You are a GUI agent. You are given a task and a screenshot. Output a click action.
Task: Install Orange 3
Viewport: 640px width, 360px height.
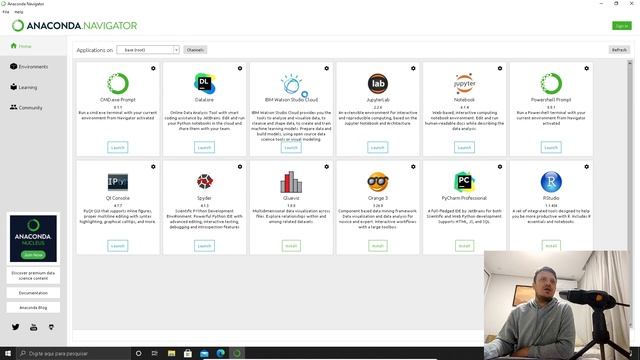(x=378, y=246)
